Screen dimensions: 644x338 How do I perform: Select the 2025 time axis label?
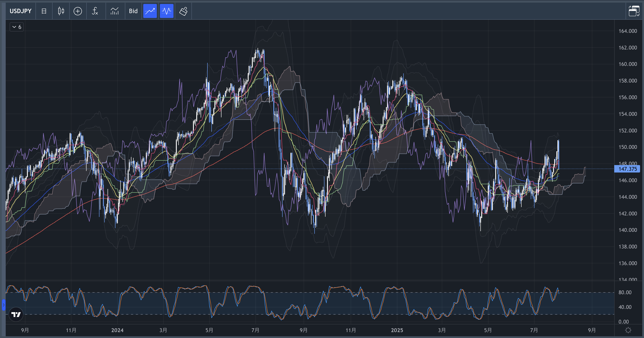(397, 330)
